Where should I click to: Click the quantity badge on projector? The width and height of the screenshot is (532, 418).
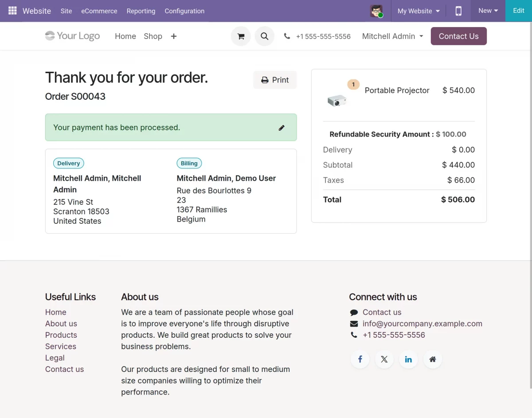(x=353, y=84)
